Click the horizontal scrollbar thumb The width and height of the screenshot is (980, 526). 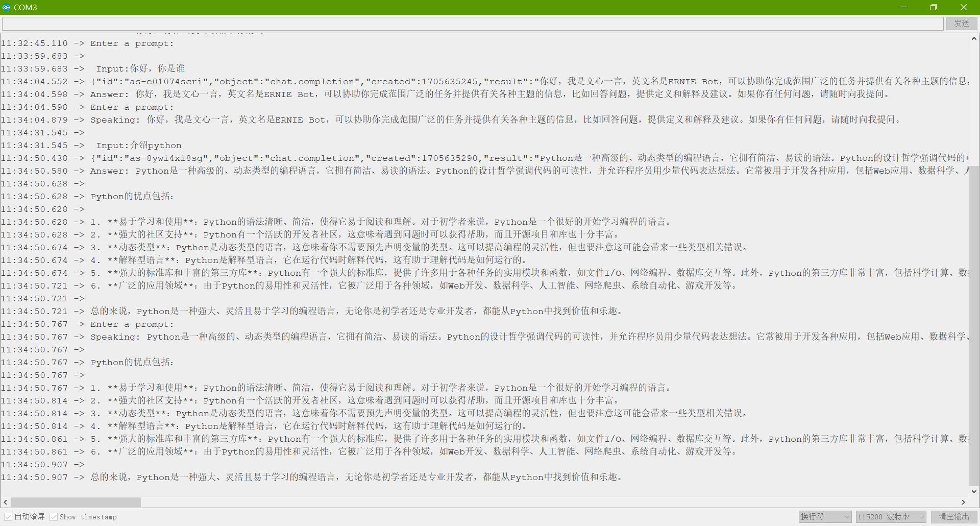coord(76,503)
